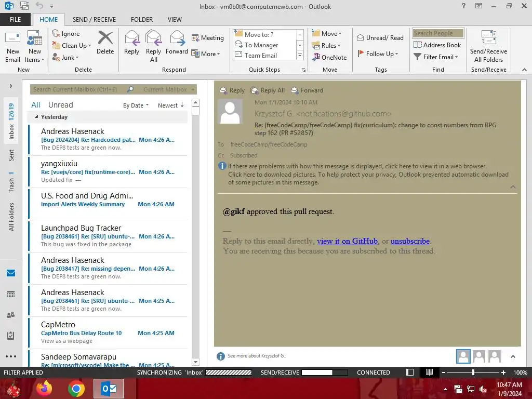532x399 pixels.
Task: Collapse the message header
Action: pyautogui.click(x=513, y=187)
